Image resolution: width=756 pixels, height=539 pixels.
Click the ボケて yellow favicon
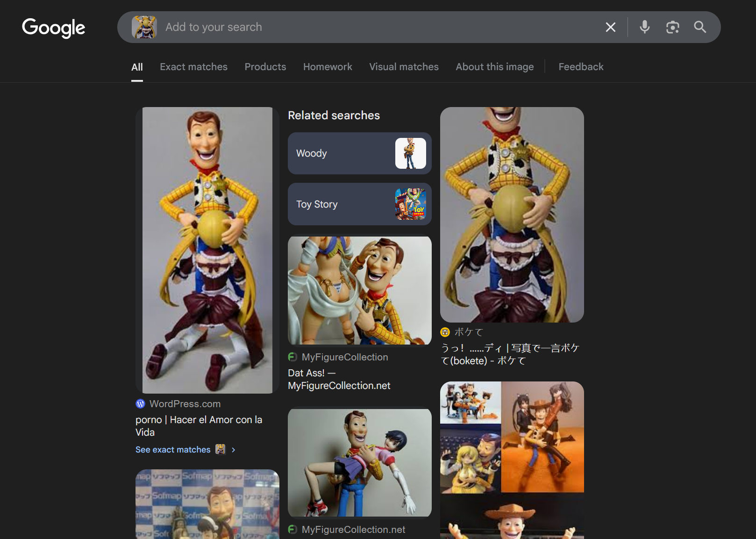(x=445, y=332)
